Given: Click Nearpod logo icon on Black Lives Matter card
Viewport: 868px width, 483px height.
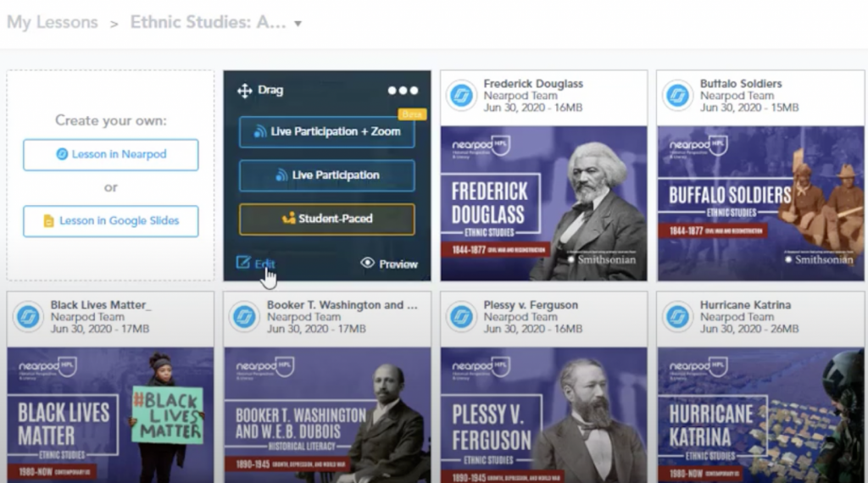Looking at the screenshot, I should click(28, 317).
